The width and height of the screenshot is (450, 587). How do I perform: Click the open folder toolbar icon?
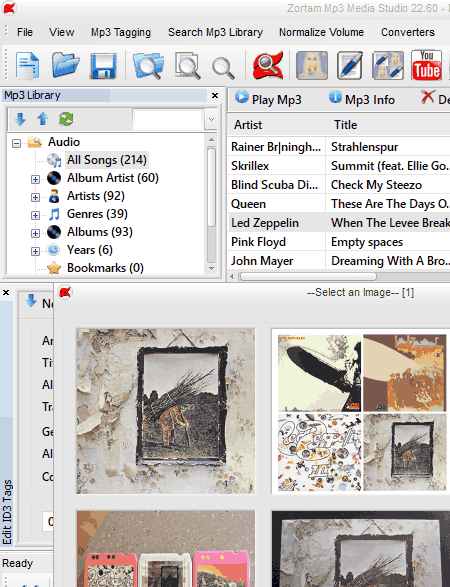coord(66,65)
